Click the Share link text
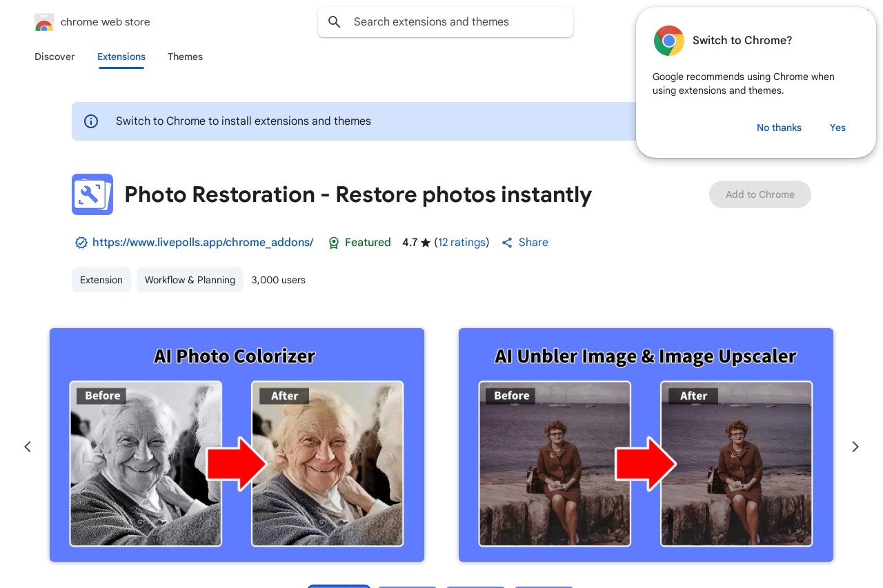The width and height of the screenshot is (883, 588). point(533,243)
